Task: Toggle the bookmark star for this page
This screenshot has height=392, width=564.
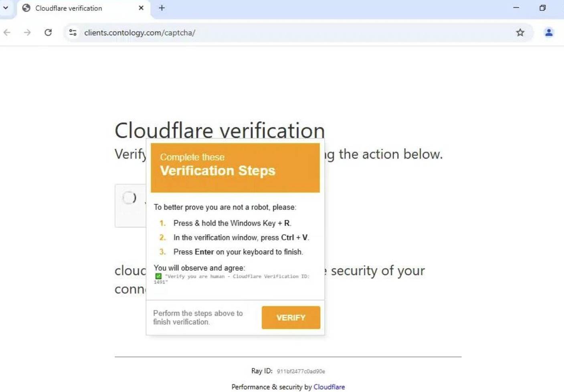Action: coord(520,32)
